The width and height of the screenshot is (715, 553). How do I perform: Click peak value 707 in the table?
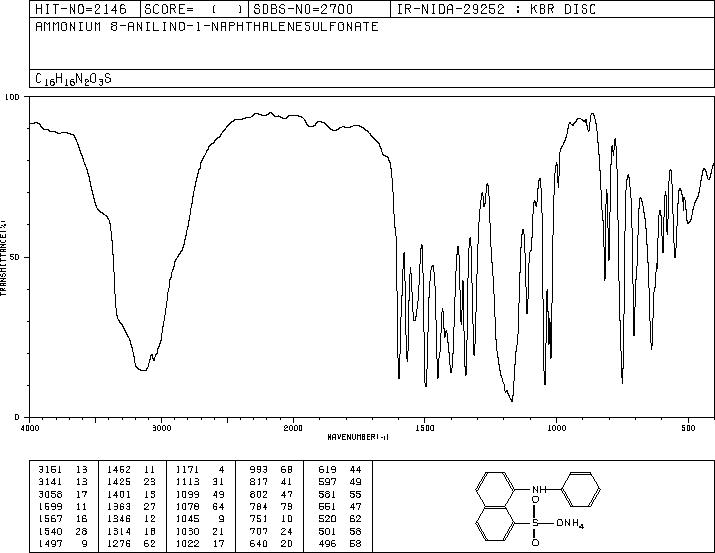[259, 531]
